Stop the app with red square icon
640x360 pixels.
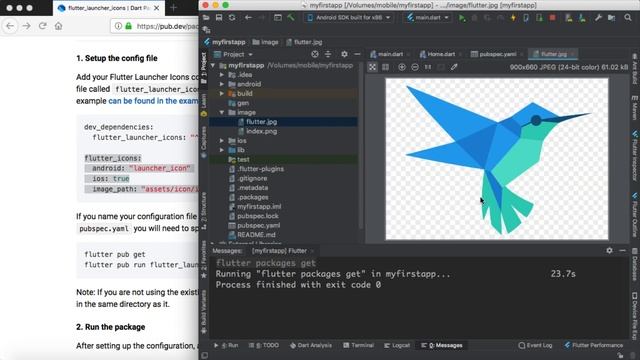click(x=552, y=18)
